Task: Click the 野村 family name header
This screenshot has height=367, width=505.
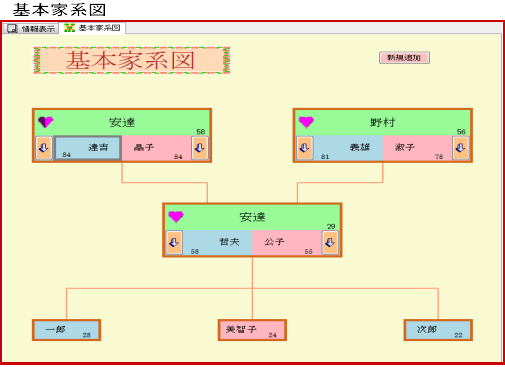Action: pyautogui.click(x=383, y=123)
